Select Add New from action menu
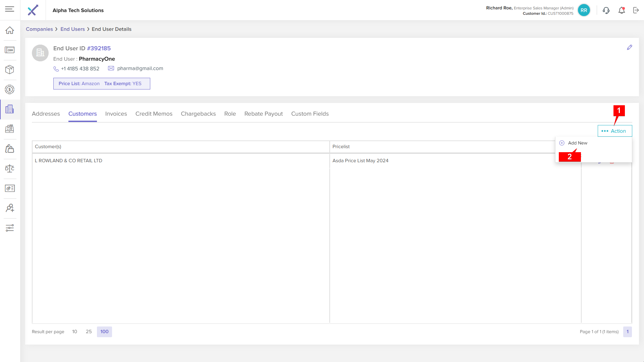The height and width of the screenshot is (362, 644). pyautogui.click(x=577, y=143)
